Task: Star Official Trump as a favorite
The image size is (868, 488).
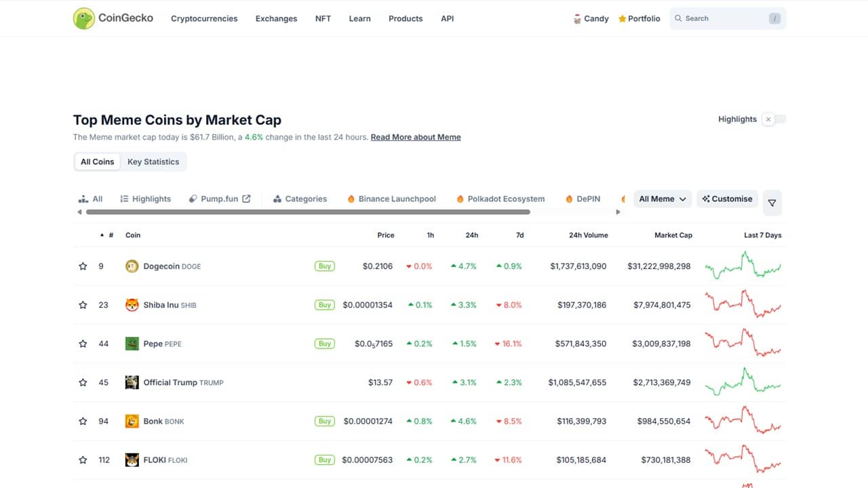Action: point(83,382)
